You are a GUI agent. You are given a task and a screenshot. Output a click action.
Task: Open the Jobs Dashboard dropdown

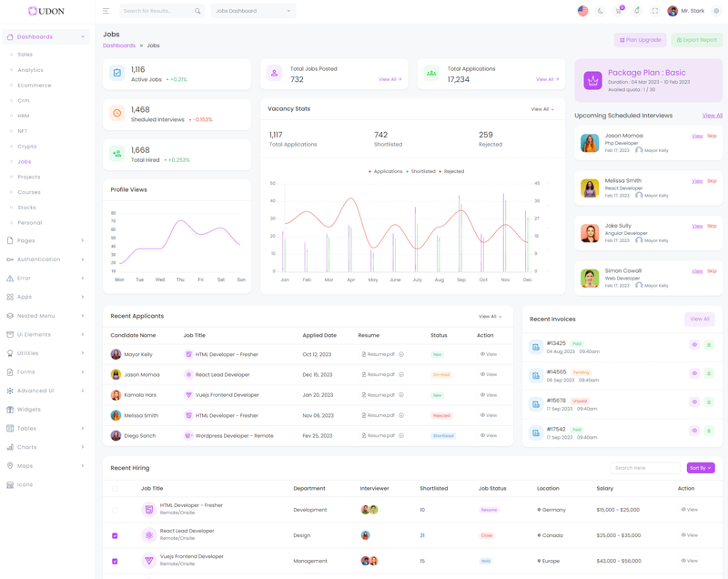point(253,11)
